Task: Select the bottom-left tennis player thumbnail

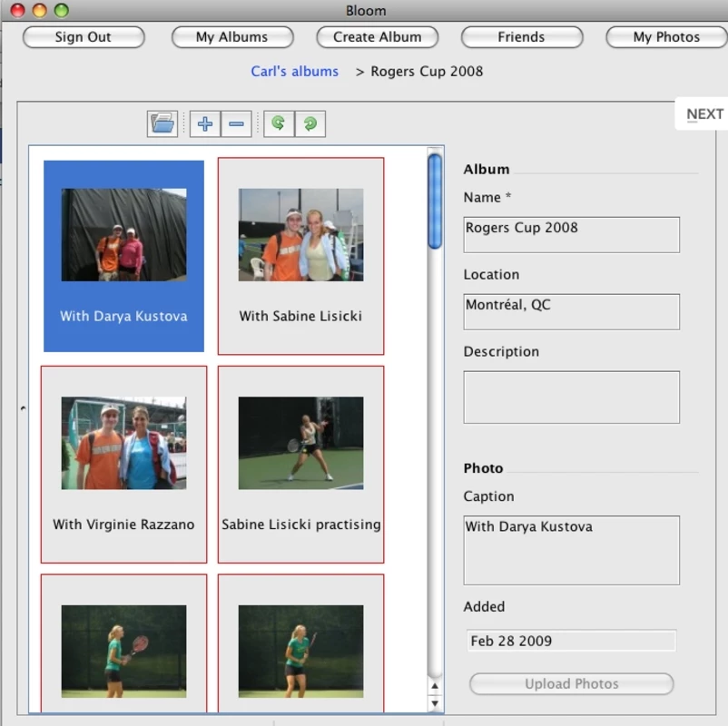Action: coord(124,651)
